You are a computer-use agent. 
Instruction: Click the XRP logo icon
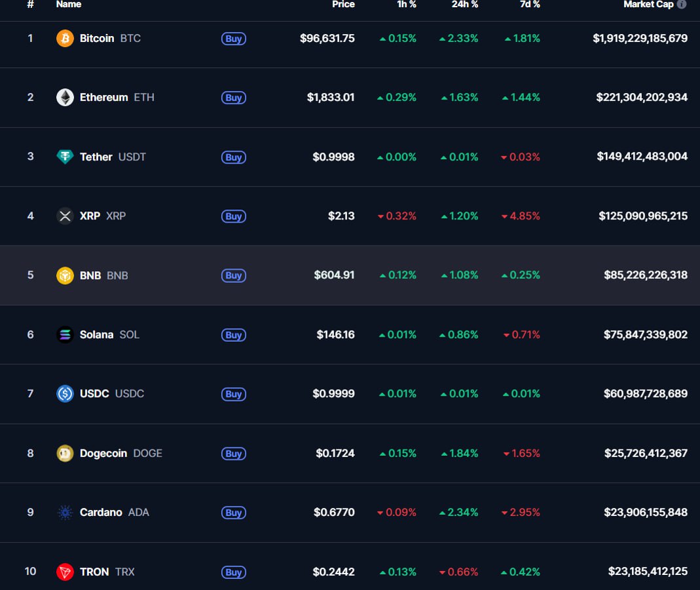(x=65, y=216)
